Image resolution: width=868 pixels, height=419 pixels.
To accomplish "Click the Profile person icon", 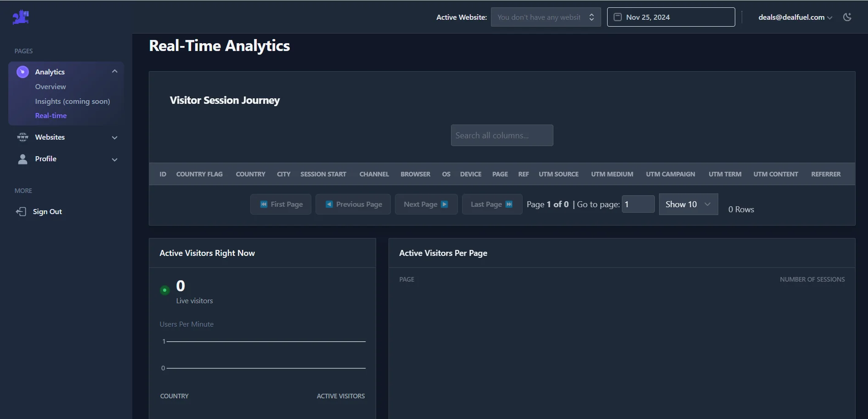I will (x=22, y=159).
